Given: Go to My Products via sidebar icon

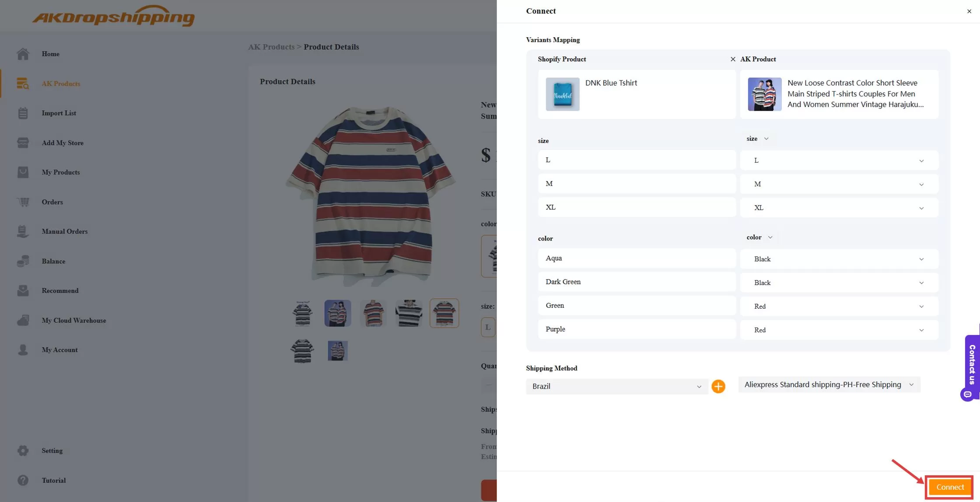Looking at the screenshot, I should click(23, 172).
